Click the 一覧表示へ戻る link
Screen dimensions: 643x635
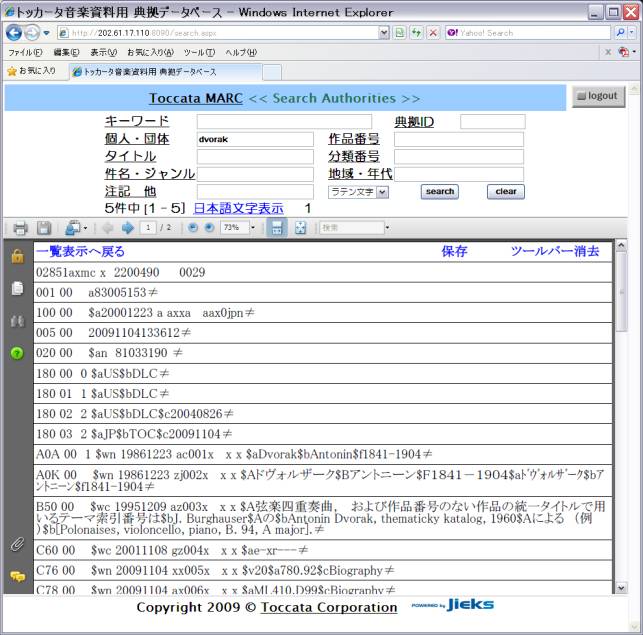tap(80, 251)
